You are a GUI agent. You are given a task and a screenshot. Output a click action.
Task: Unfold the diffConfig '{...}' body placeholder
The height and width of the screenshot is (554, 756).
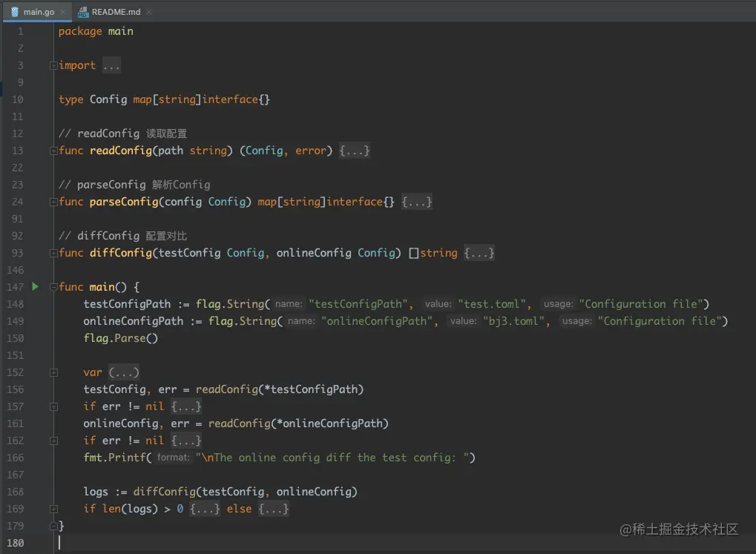coord(479,253)
